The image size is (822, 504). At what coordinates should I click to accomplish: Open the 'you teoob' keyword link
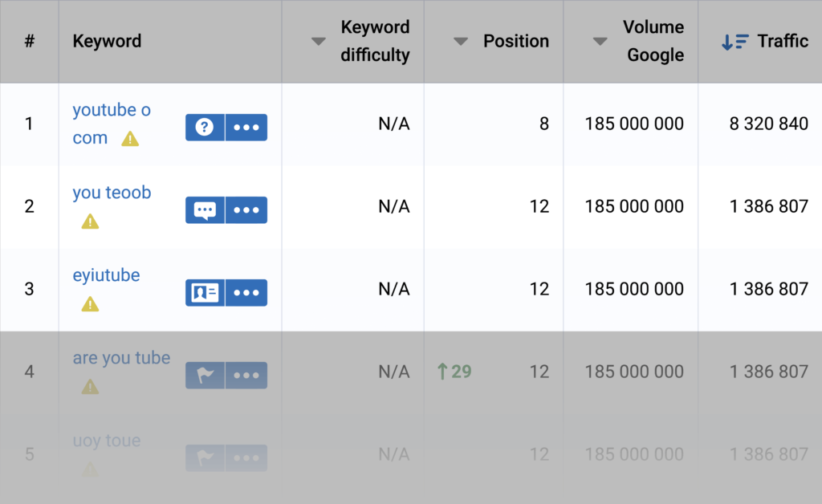[112, 193]
